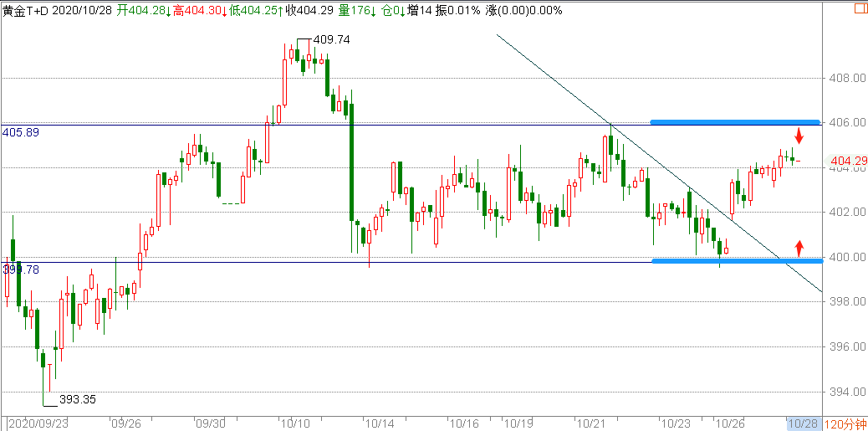The height and width of the screenshot is (431, 868).
Task: Click the 393.35 lowest price label
Action: click(78, 399)
